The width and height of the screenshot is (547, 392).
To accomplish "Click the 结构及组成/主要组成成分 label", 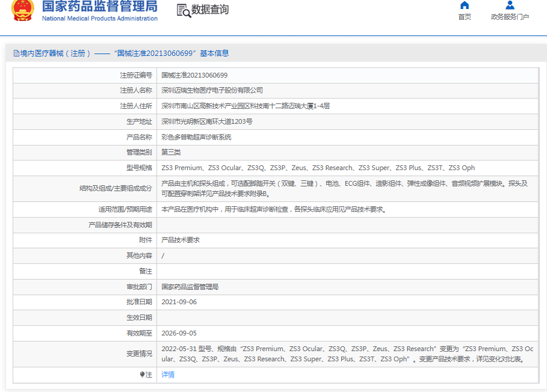I will pyautogui.click(x=116, y=189).
